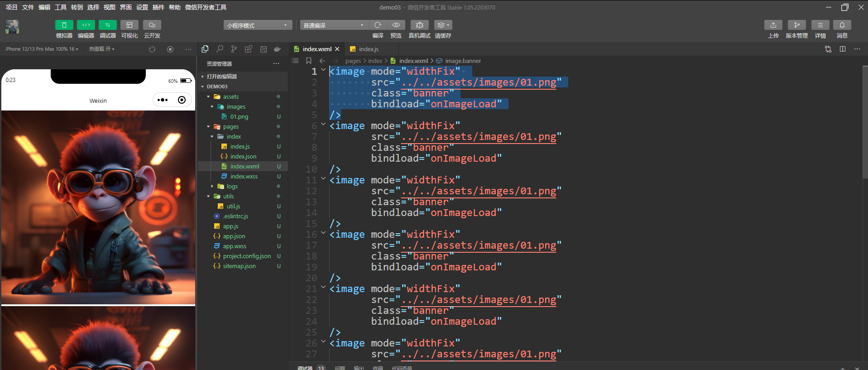
Task: Open project.config.json in the file tree
Action: point(243,256)
